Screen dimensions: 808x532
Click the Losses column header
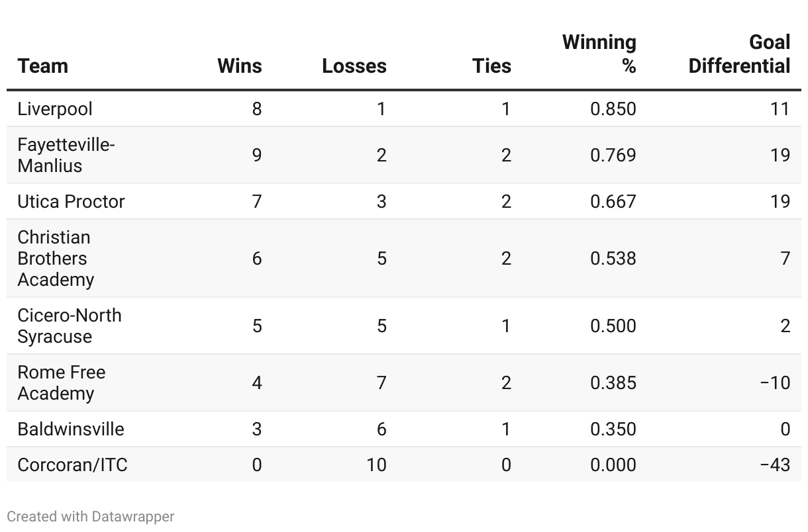354,66
